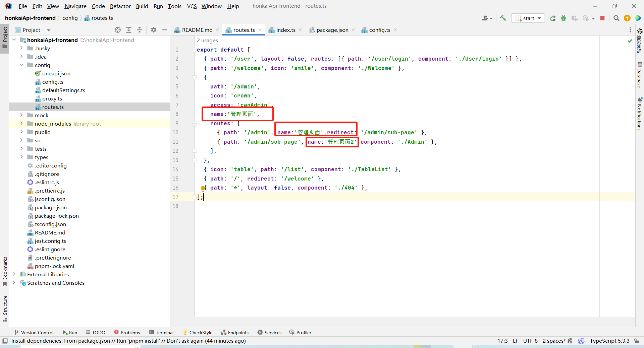Open the Notifications tool window

pos(639,114)
